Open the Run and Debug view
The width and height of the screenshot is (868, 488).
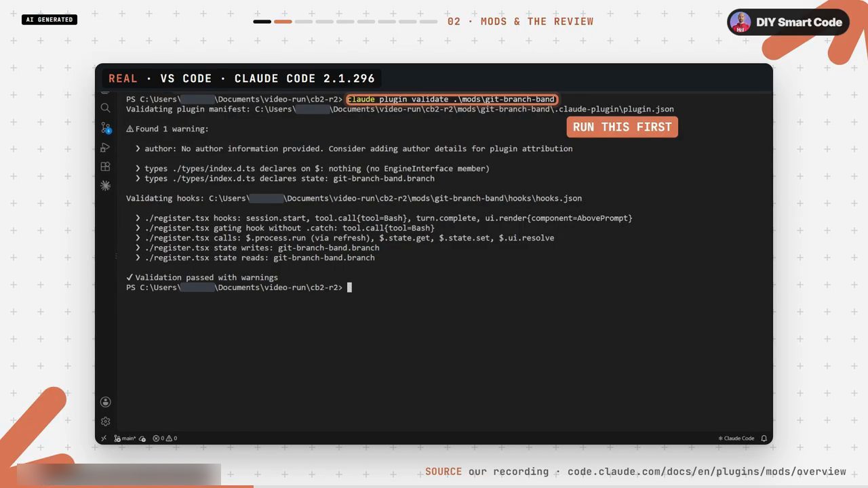pos(105,147)
